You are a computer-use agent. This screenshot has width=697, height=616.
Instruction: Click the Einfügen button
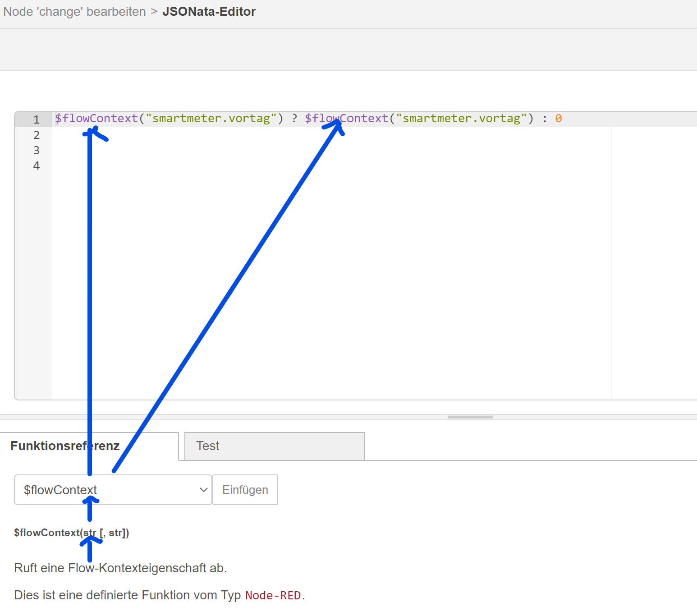coord(245,490)
